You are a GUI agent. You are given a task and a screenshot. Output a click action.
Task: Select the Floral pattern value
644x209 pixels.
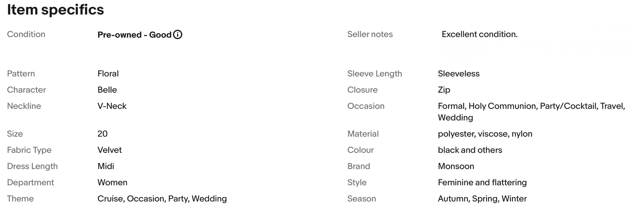click(108, 74)
